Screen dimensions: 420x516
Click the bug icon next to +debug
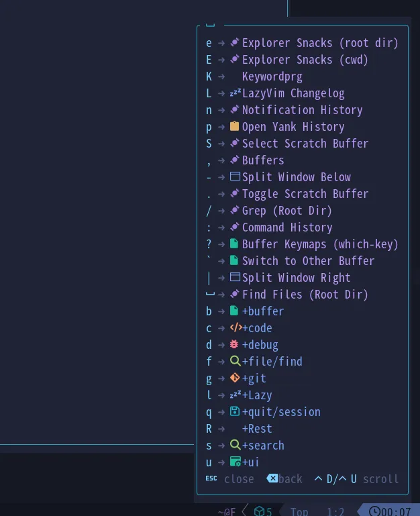click(x=234, y=344)
